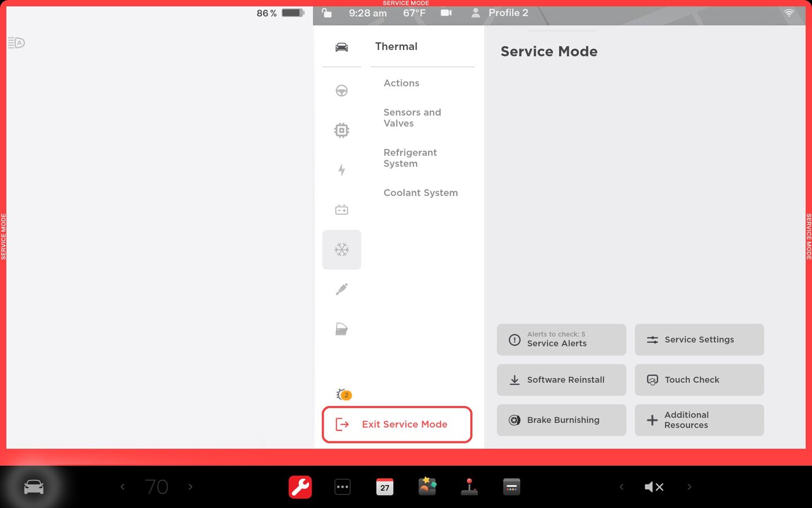Increase temperature with right arrow beside 70
The height and width of the screenshot is (508, 812).
pos(191,487)
